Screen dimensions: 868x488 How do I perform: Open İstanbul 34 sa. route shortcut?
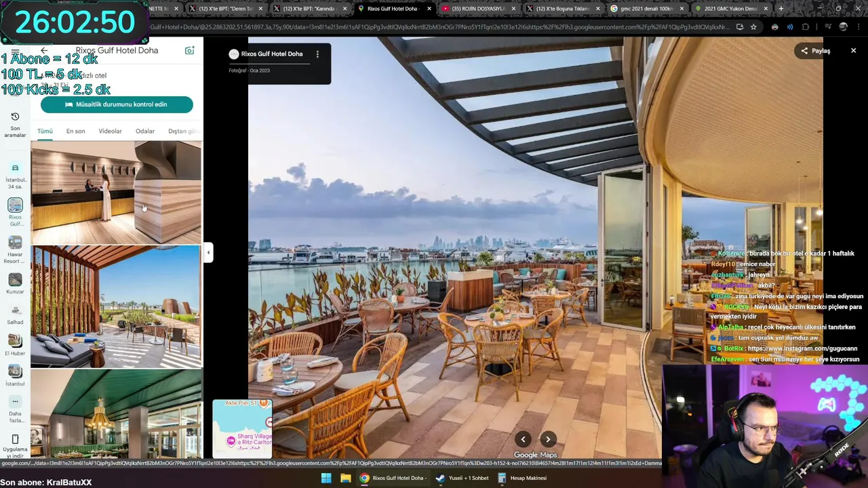(x=15, y=175)
